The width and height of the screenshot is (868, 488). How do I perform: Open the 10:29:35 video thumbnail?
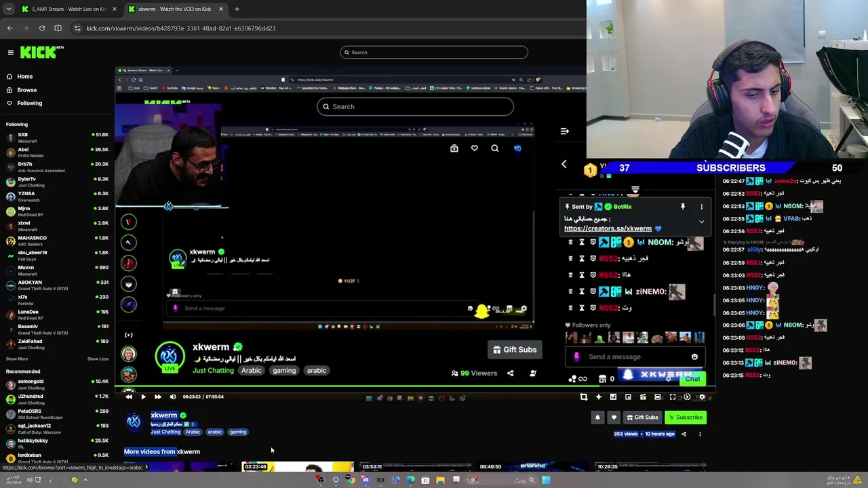pos(650,467)
